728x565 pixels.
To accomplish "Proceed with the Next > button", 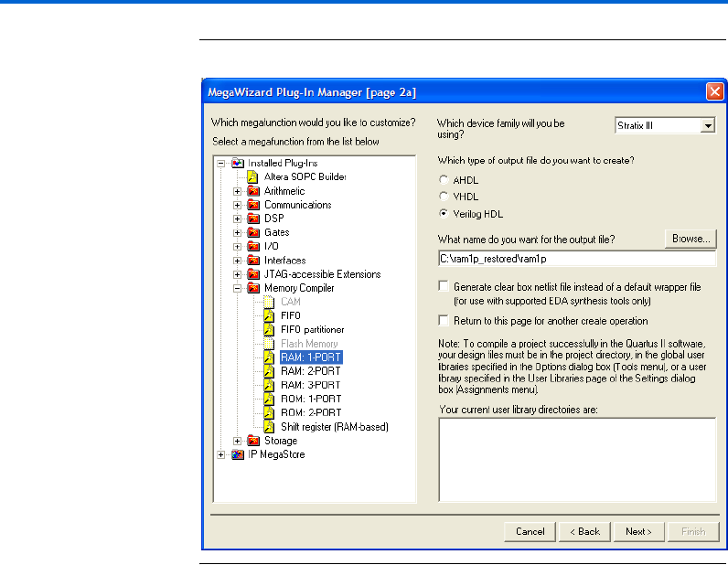I will coord(639,531).
